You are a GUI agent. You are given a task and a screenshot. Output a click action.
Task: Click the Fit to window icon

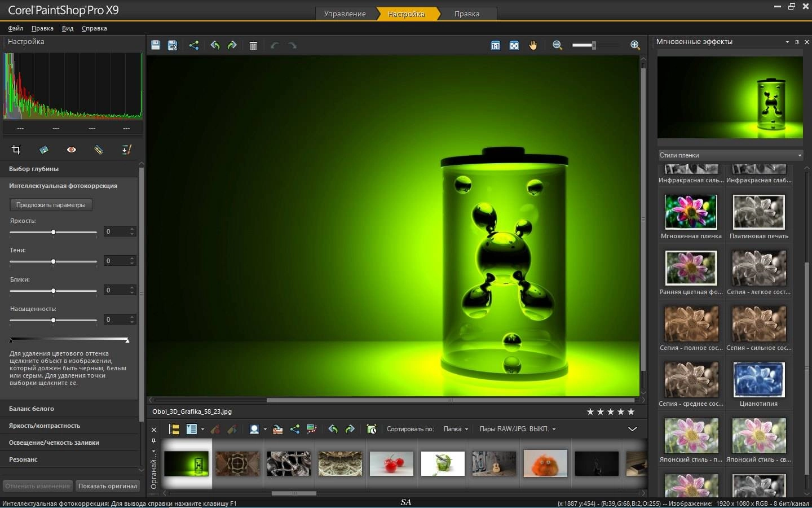tap(514, 45)
